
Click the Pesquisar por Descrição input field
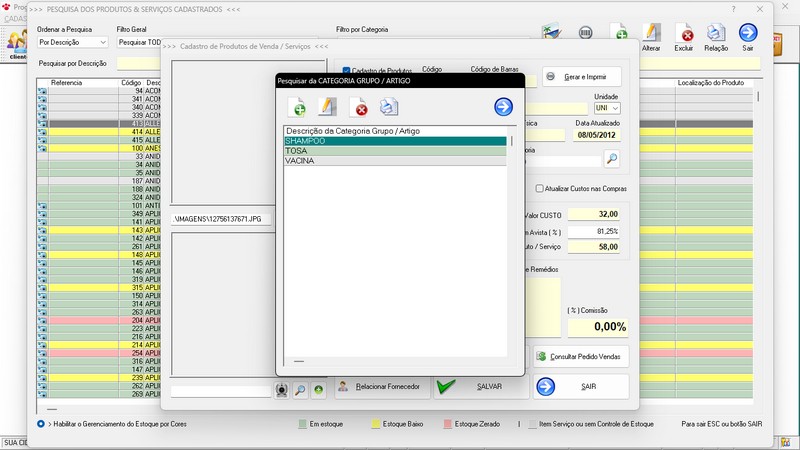tap(138, 64)
